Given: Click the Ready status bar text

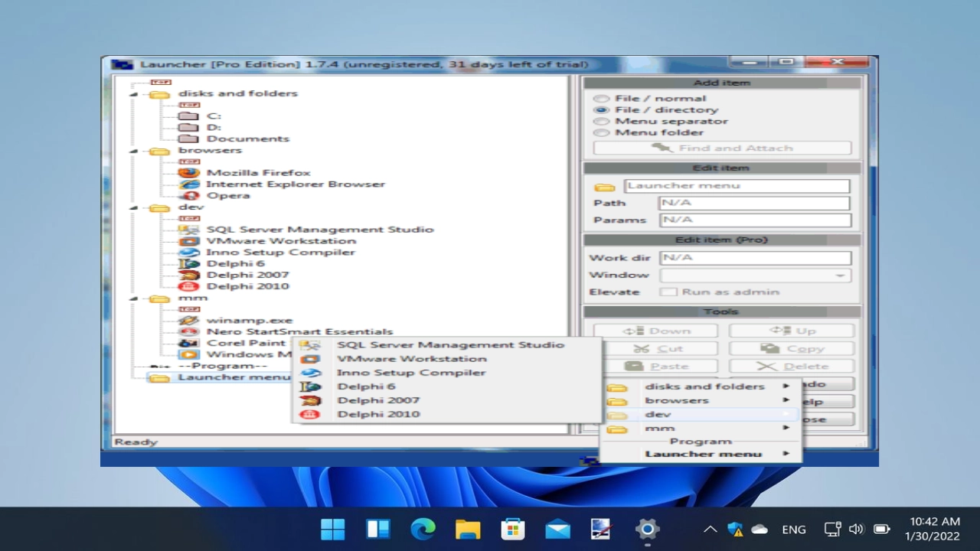Looking at the screenshot, I should [136, 442].
